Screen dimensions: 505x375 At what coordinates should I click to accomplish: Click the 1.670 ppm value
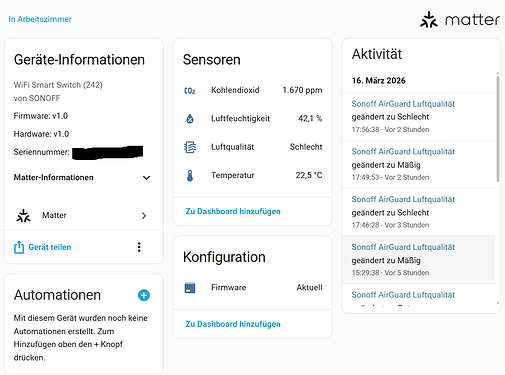coord(302,90)
